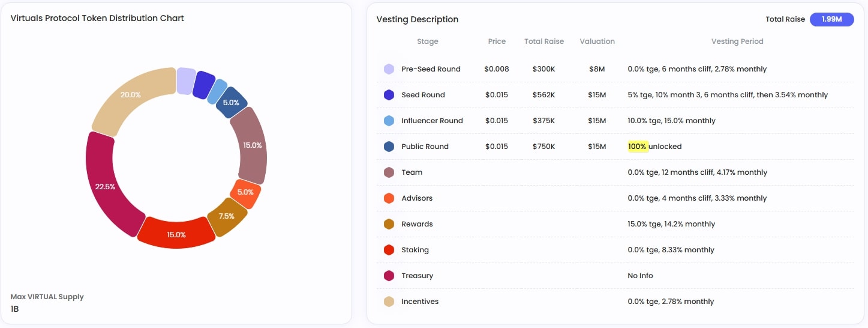Click the Vesting Period column header
Viewport: 868px width, 328px height.
point(737,41)
